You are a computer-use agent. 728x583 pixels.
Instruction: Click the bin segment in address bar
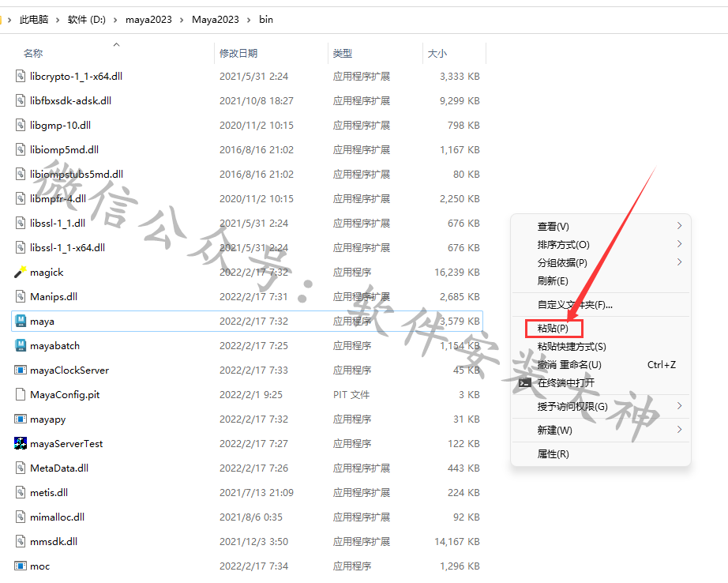pos(266,20)
